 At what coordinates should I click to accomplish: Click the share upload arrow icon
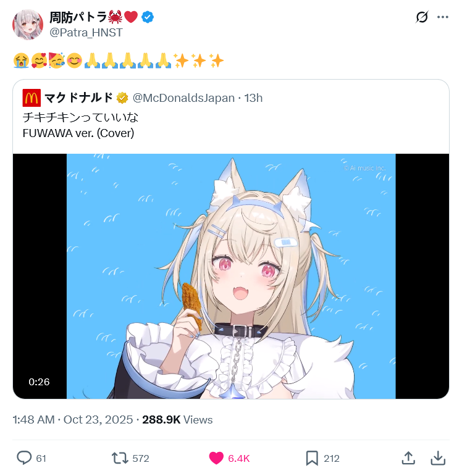coord(408,457)
